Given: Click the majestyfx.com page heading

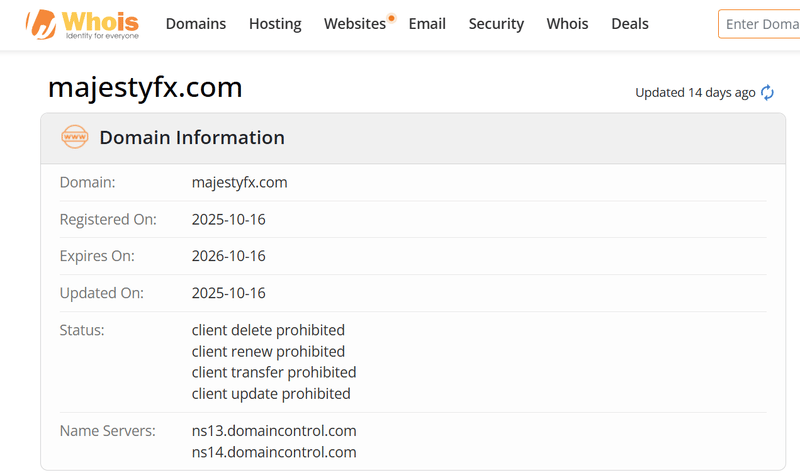Looking at the screenshot, I should click(x=145, y=88).
